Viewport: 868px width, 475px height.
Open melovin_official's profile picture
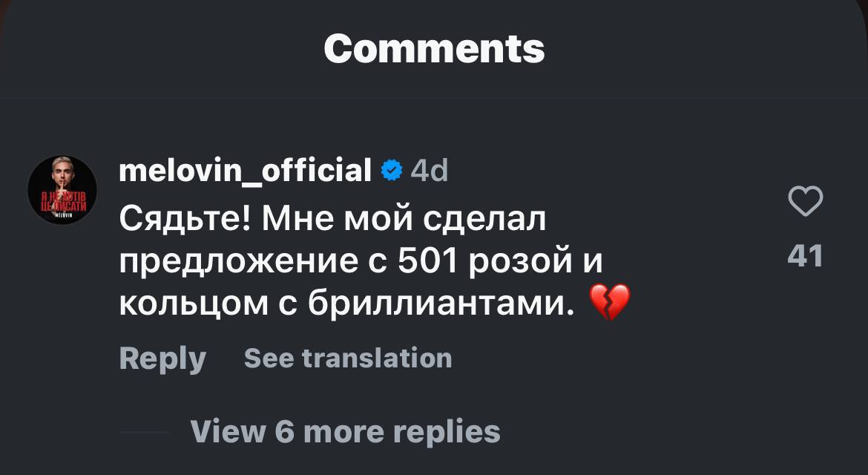pyautogui.click(x=62, y=191)
